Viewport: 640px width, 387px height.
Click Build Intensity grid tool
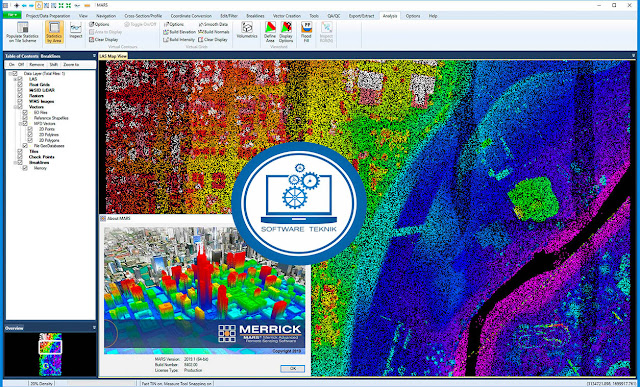(179, 40)
